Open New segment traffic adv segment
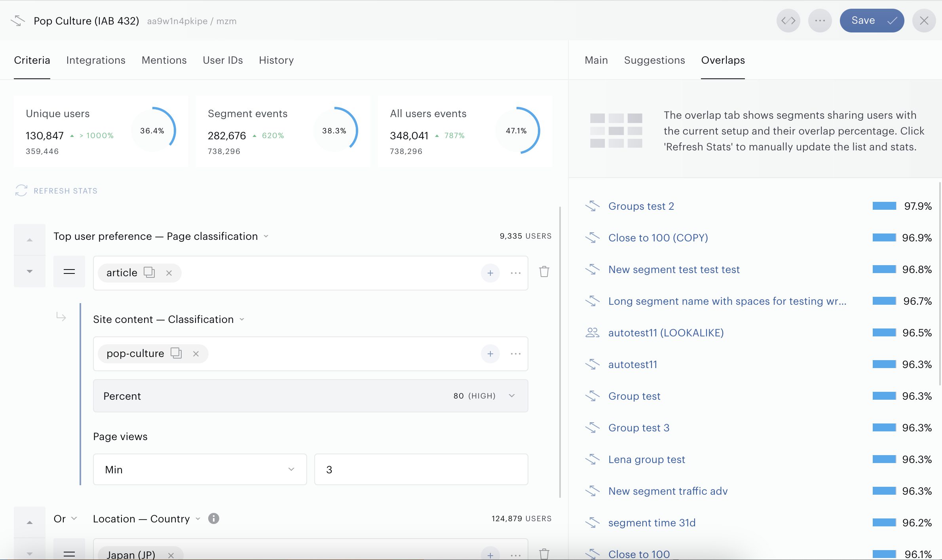The width and height of the screenshot is (942, 560). click(668, 491)
